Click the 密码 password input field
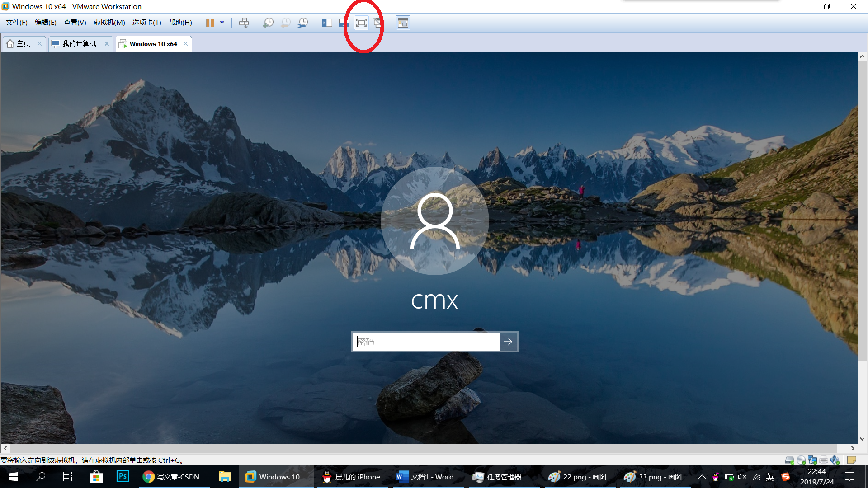868x488 pixels. 426,342
